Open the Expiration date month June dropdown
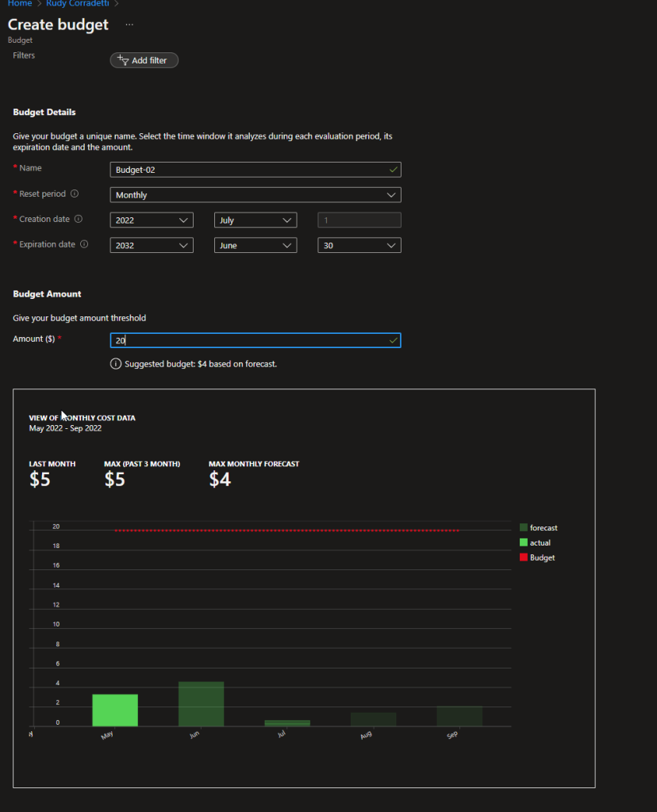This screenshot has width=657, height=812. pyautogui.click(x=255, y=246)
